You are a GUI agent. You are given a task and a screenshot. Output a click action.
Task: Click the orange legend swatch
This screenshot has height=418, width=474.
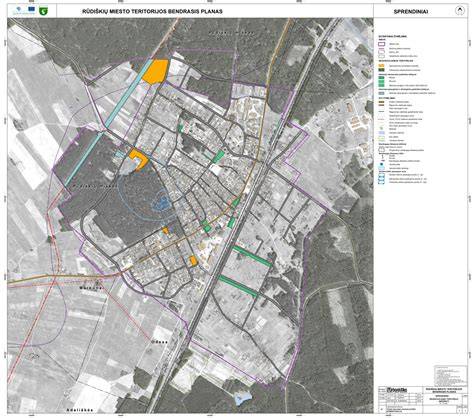pyautogui.click(x=381, y=66)
